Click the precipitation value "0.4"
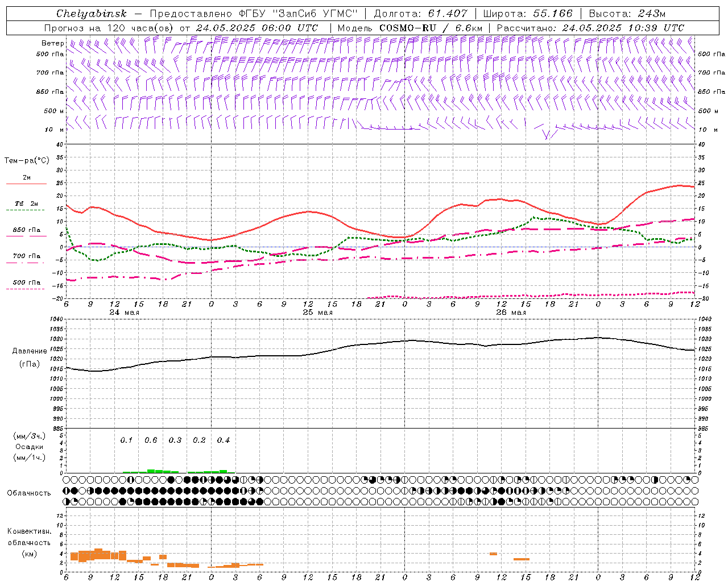The height and width of the screenshot is (582, 728). [x=223, y=440]
